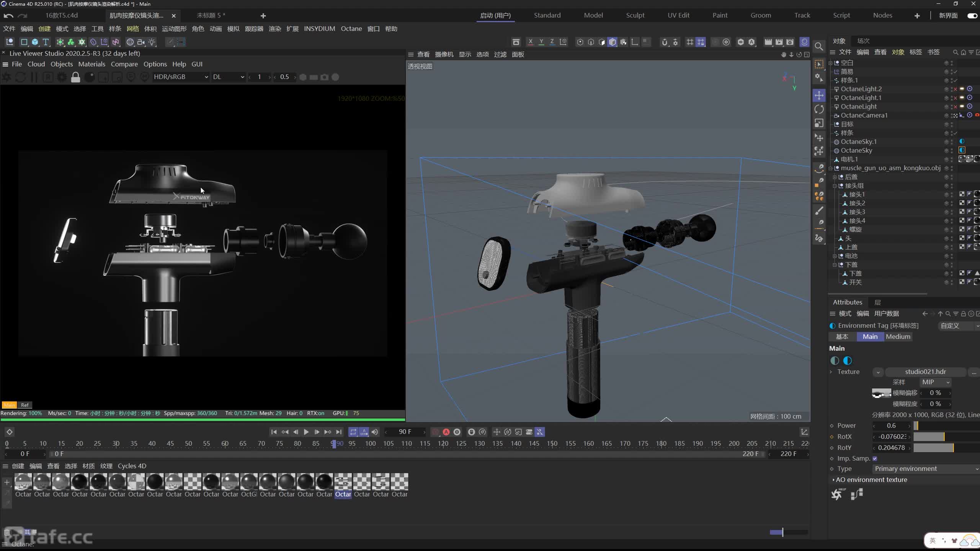Click the search magnifier icon above tools
This screenshot has height=551, width=980.
tap(819, 46)
